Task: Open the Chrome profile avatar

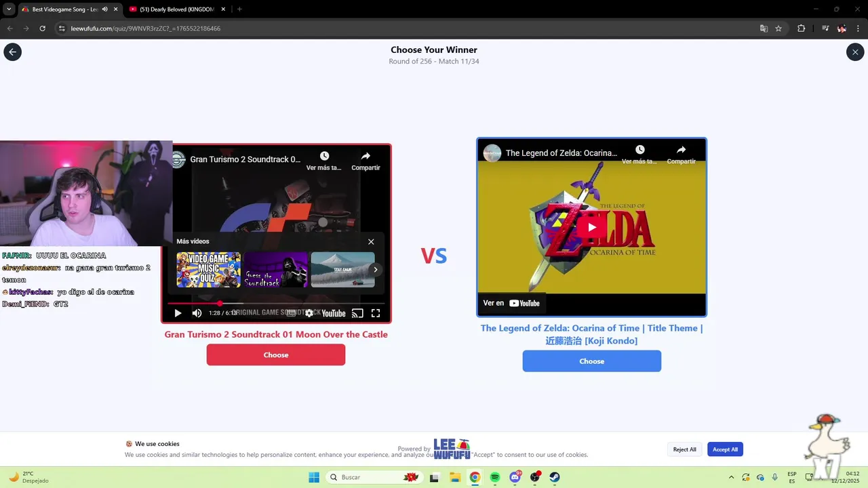Action: coord(842,28)
